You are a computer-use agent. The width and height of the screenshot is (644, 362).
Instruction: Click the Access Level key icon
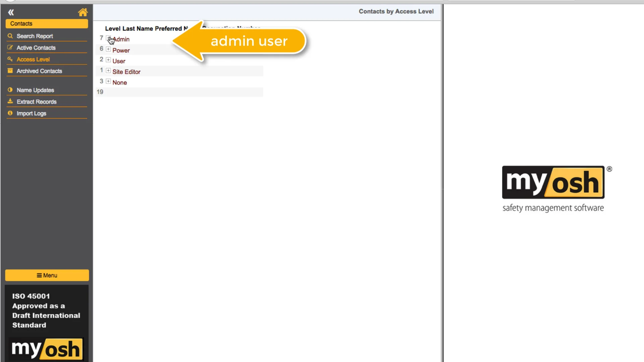[10, 59]
